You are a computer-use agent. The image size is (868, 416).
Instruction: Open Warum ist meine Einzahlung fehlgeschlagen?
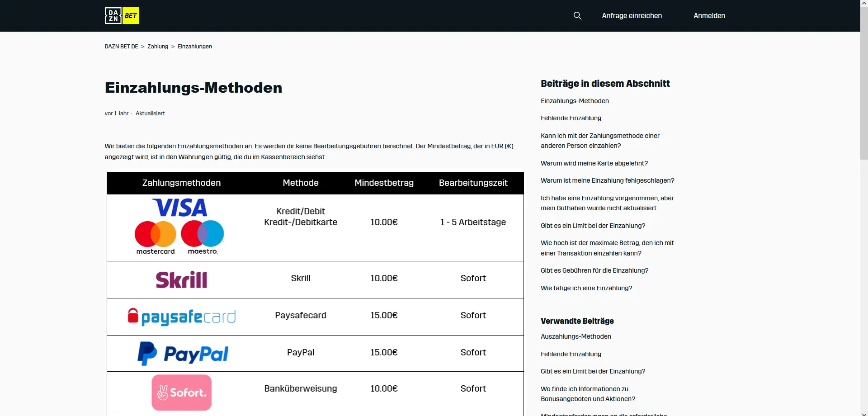tap(607, 180)
